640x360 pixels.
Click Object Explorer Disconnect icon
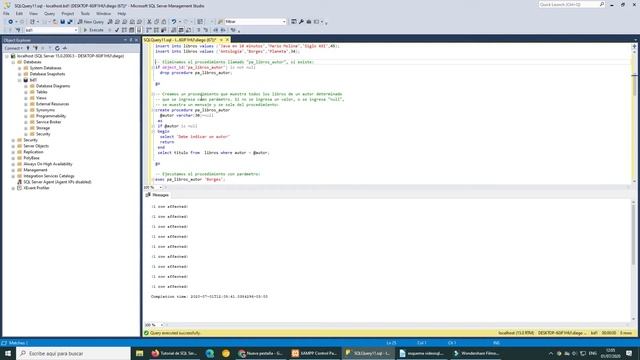(x=36, y=48)
